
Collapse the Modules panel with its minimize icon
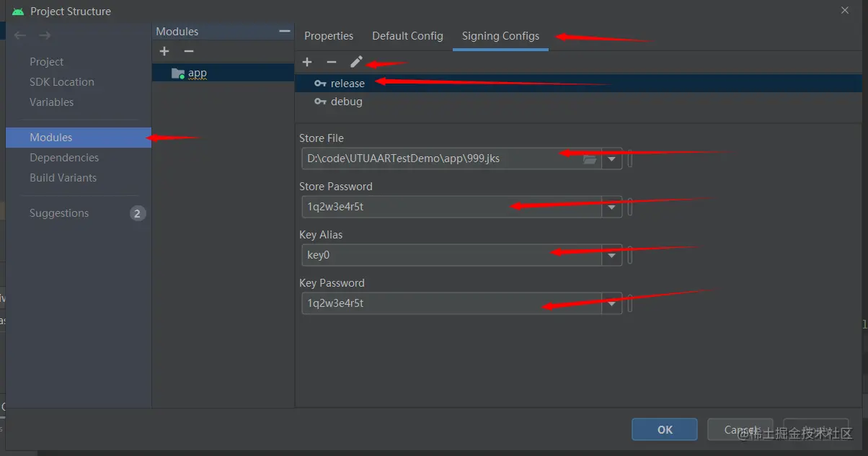tap(285, 31)
